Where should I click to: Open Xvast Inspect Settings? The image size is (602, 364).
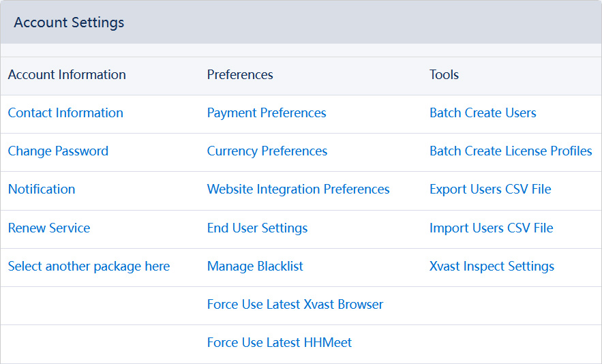pyautogui.click(x=492, y=267)
